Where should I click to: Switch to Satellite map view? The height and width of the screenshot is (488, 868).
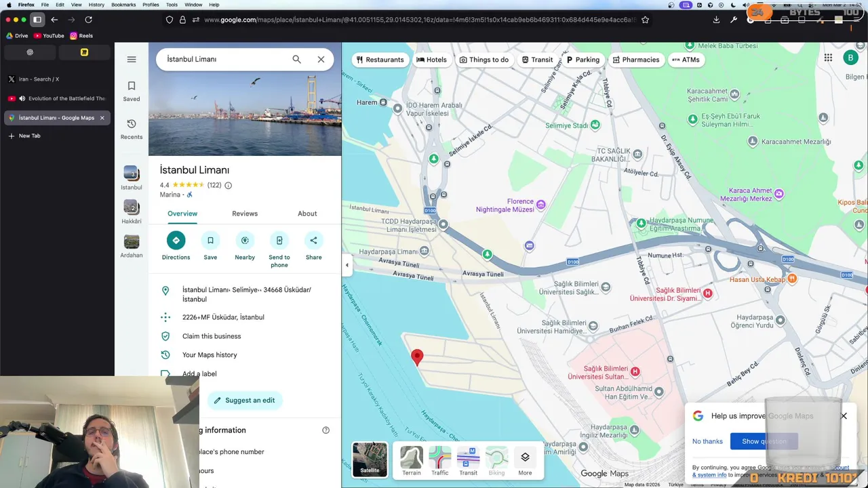click(x=370, y=460)
